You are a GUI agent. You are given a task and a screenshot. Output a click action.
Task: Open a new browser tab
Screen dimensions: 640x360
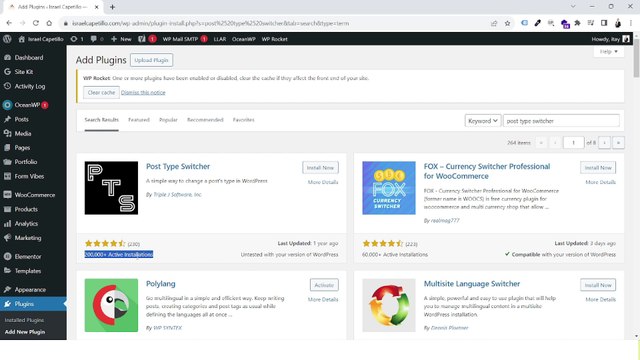tap(112, 7)
